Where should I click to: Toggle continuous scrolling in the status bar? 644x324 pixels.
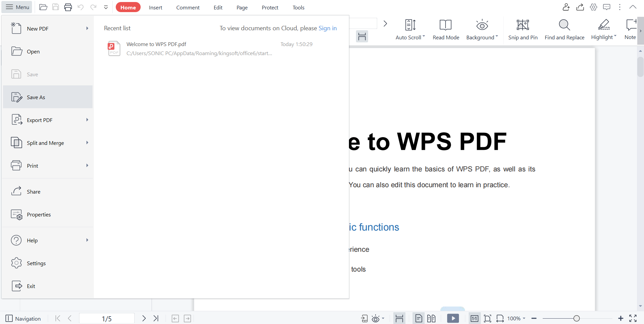399,318
